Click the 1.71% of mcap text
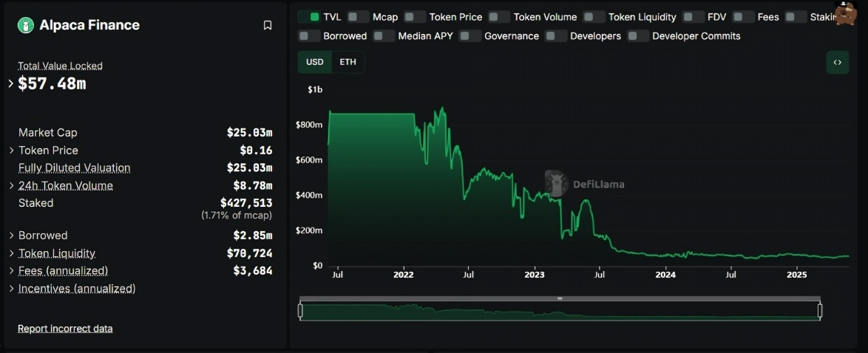The image size is (868, 353). [237, 215]
